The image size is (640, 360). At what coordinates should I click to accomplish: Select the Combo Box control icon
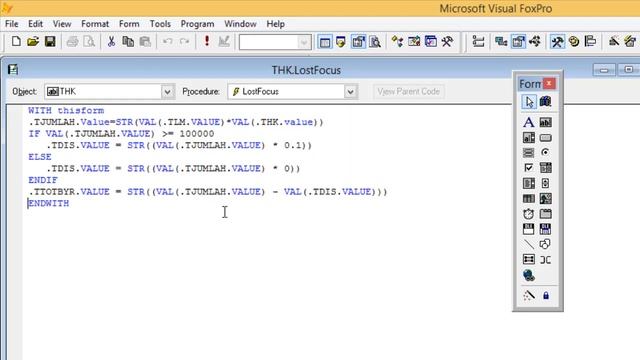coord(546,168)
